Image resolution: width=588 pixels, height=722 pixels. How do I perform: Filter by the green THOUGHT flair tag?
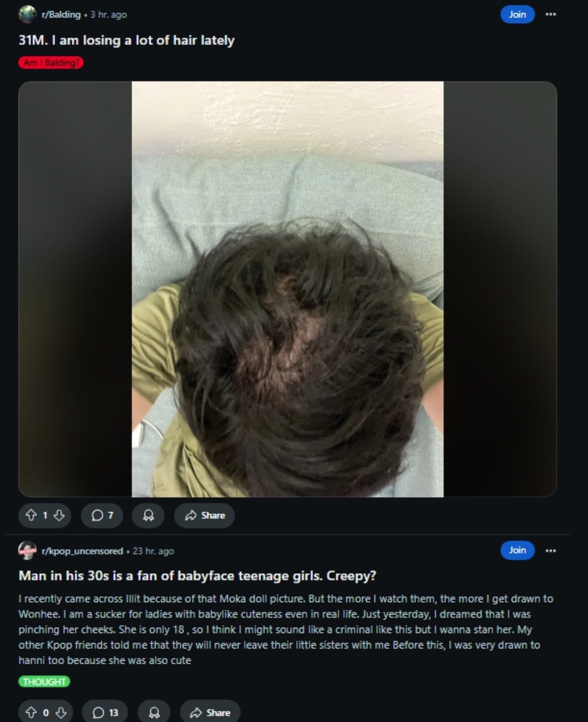[44, 682]
